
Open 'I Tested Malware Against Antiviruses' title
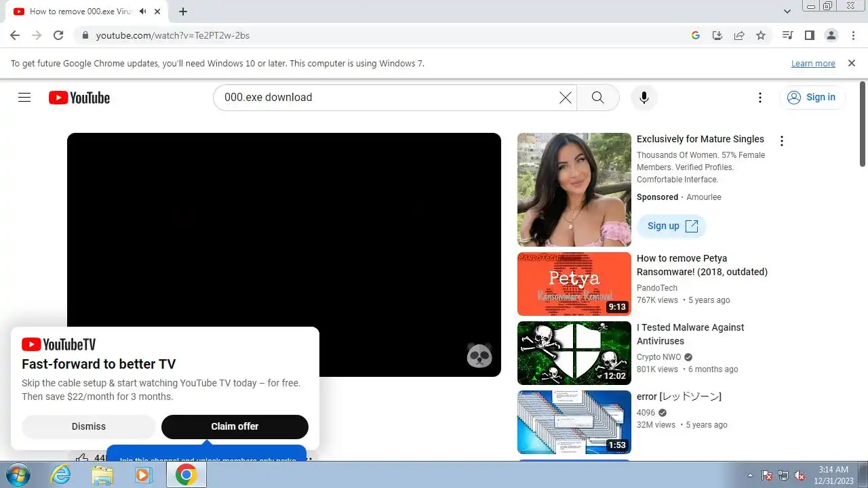(x=690, y=334)
